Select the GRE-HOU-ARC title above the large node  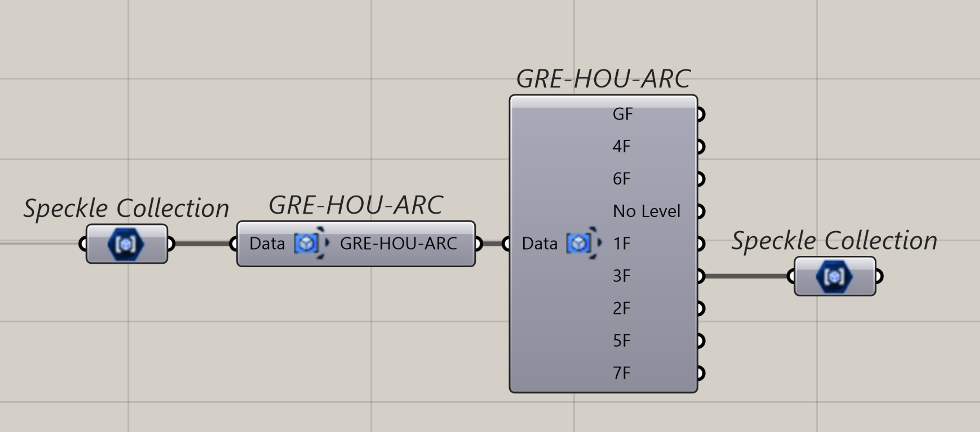coord(603,79)
